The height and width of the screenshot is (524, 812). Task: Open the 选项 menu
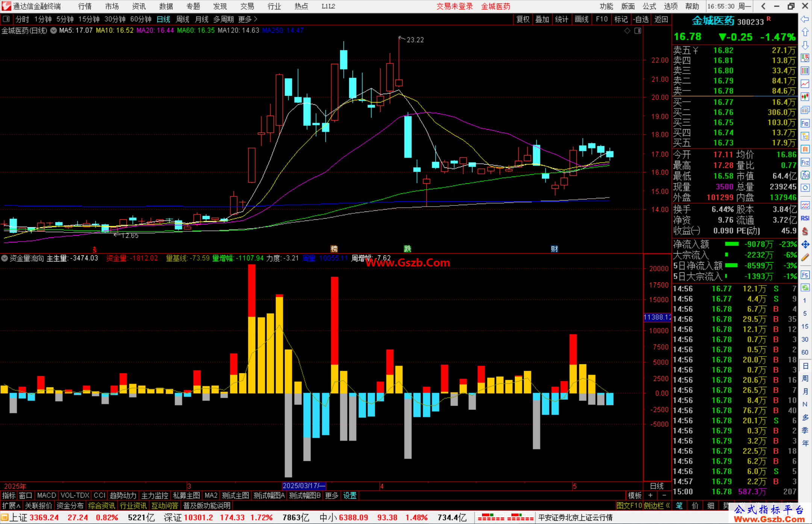pyautogui.click(x=671, y=6)
